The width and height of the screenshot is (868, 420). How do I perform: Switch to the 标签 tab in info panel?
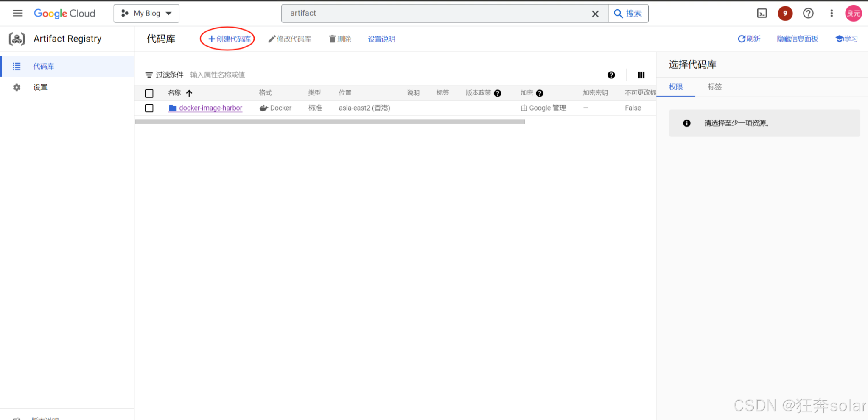point(715,87)
